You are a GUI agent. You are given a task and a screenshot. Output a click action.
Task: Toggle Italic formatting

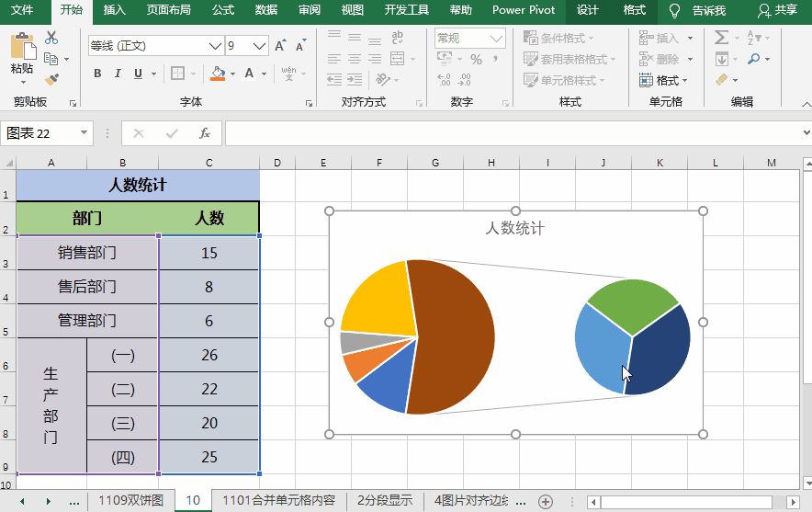coord(118,74)
